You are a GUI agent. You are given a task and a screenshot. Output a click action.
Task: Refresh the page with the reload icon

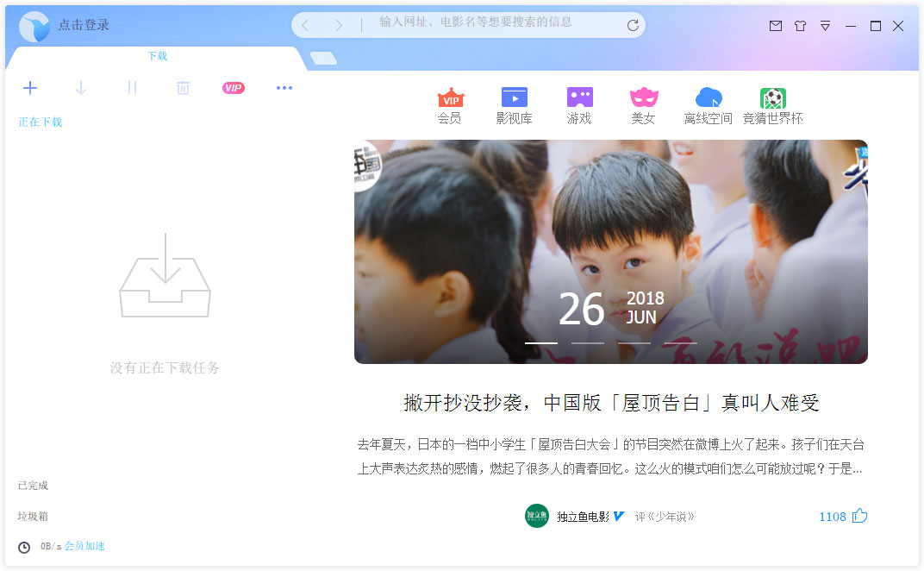pos(633,25)
